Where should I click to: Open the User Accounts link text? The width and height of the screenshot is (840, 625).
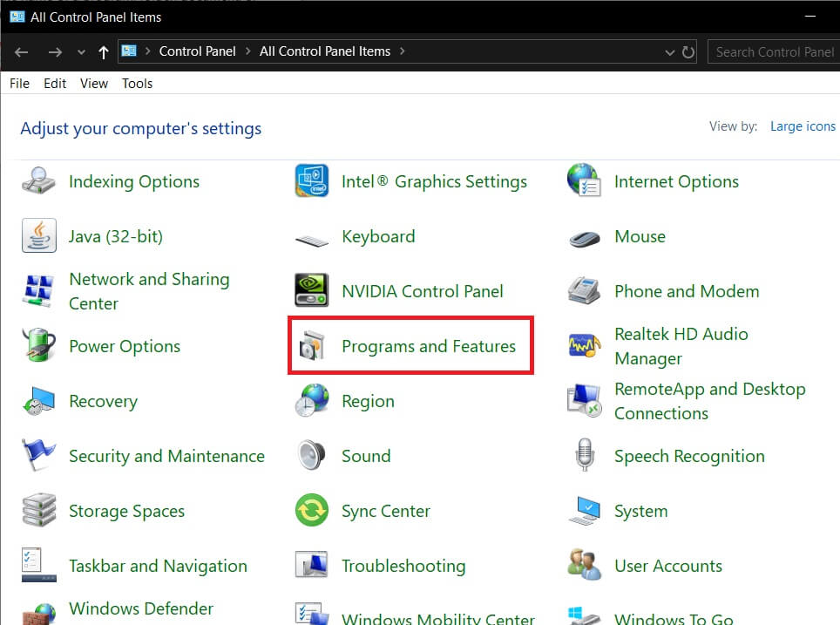tap(668, 566)
